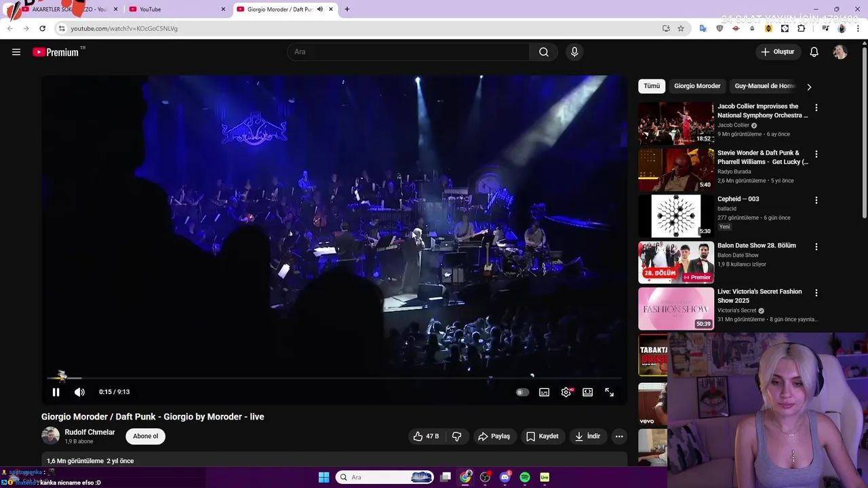Select the Giorgio Moroder filter chip
This screenshot has height=488, width=868.
pyautogui.click(x=697, y=86)
